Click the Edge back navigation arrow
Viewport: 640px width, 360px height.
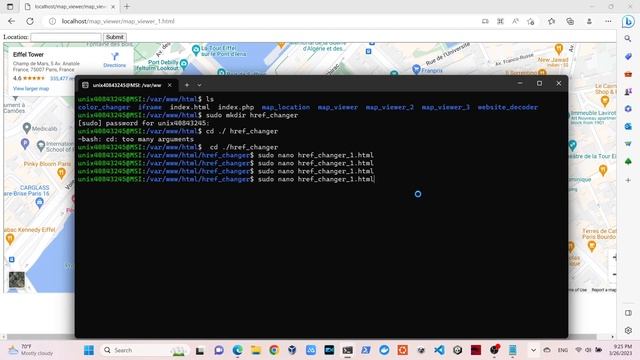click(11, 21)
